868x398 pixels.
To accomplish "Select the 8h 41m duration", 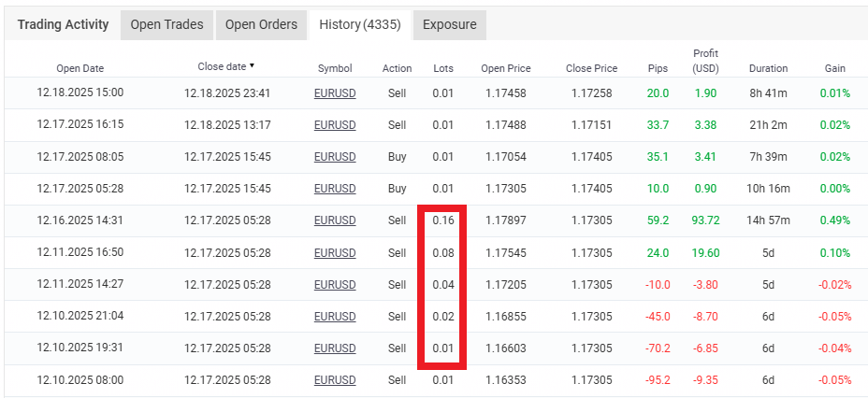I will (768, 93).
